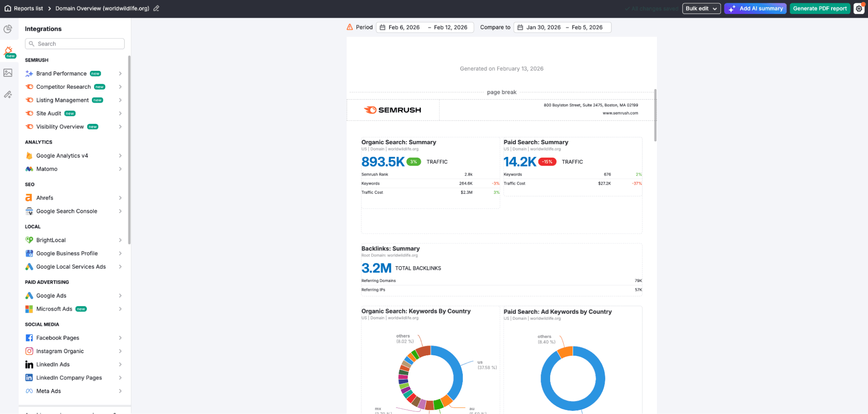Select Instagram Organic in the list

pyautogui.click(x=74, y=351)
